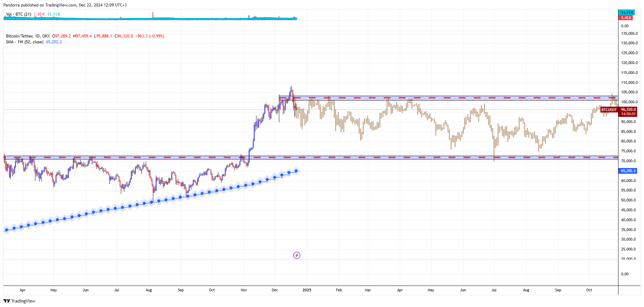Viewport: 644px width, 307px height.
Task: Click the Mar label on time axis
Action: click(x=368, y=290)
